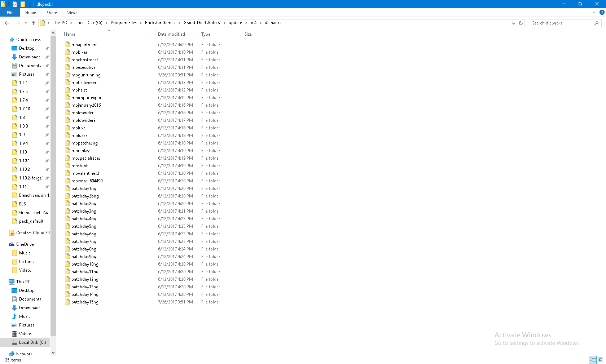Viewport: 606px width, 364px height.
Task: Switch to Details view layout
Action: (593, 360)
